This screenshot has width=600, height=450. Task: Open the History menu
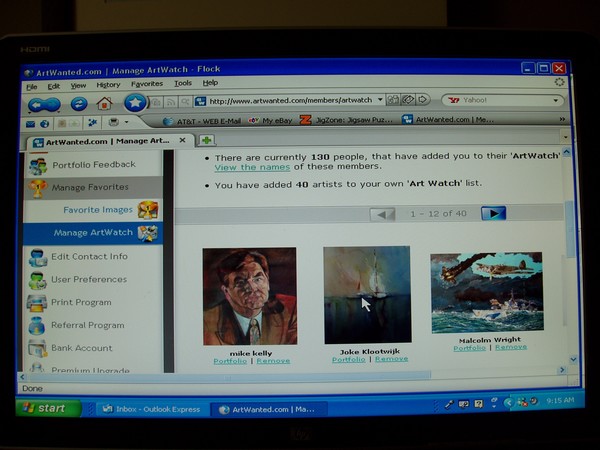click(x=108, y=85)
